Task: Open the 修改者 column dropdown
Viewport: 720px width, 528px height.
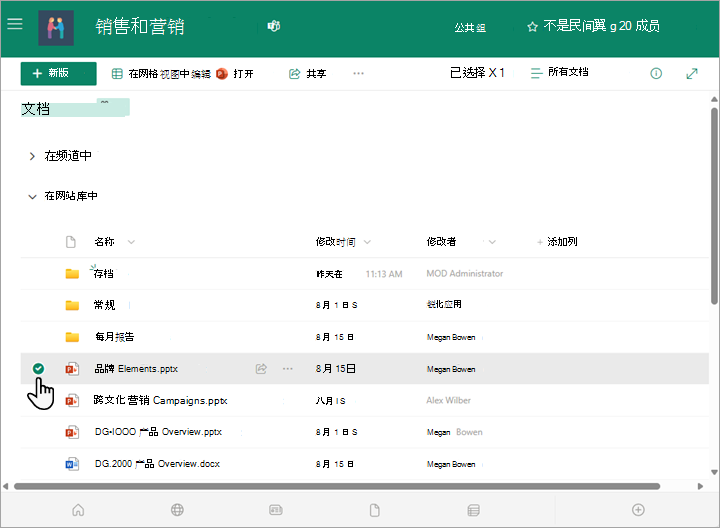Action: pos(492,242)
